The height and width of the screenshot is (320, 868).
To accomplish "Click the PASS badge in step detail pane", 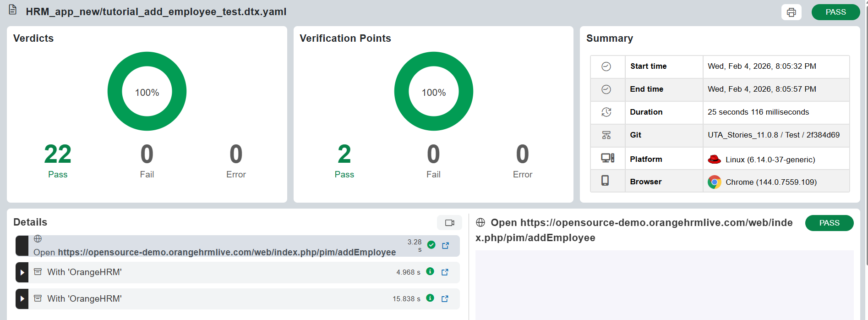I will [x=829, y=223].
